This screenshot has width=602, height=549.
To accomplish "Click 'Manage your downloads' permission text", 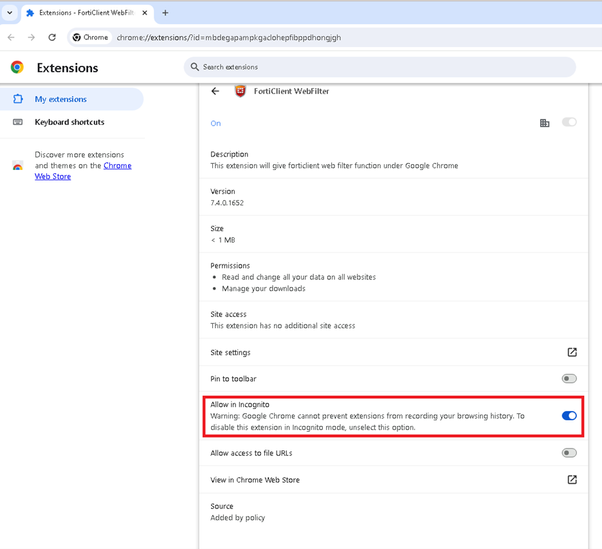I will (263, 288).
